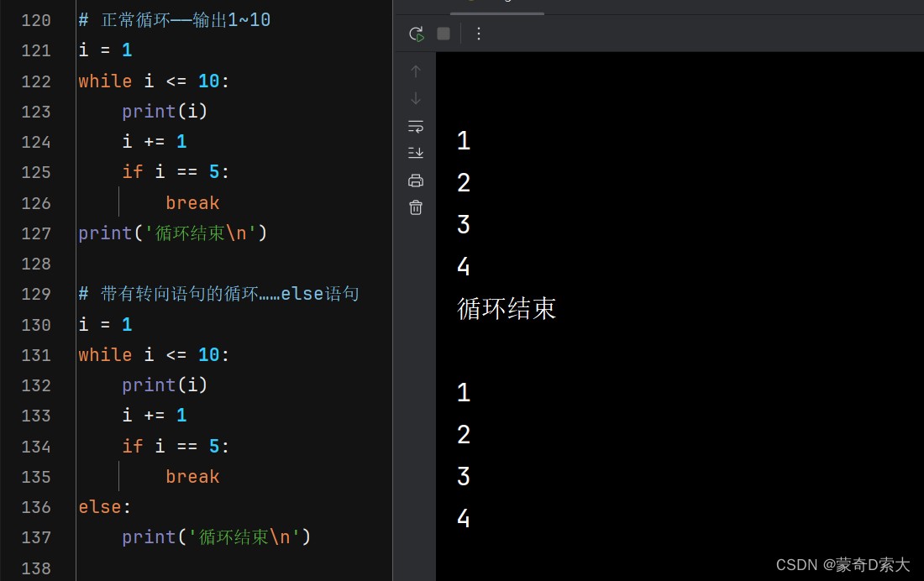Click the down arrow to next stack trace
The width and height of the screenshot is (924, 581).
click(416, 98)
